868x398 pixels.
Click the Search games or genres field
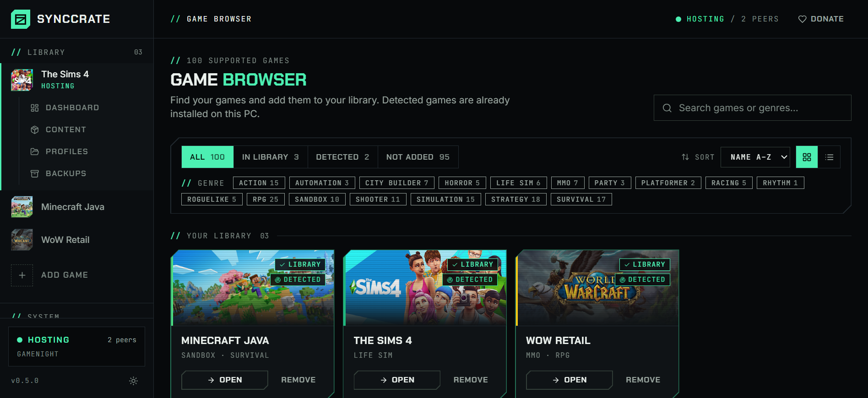pyautogui.click(x=753, y=108)
